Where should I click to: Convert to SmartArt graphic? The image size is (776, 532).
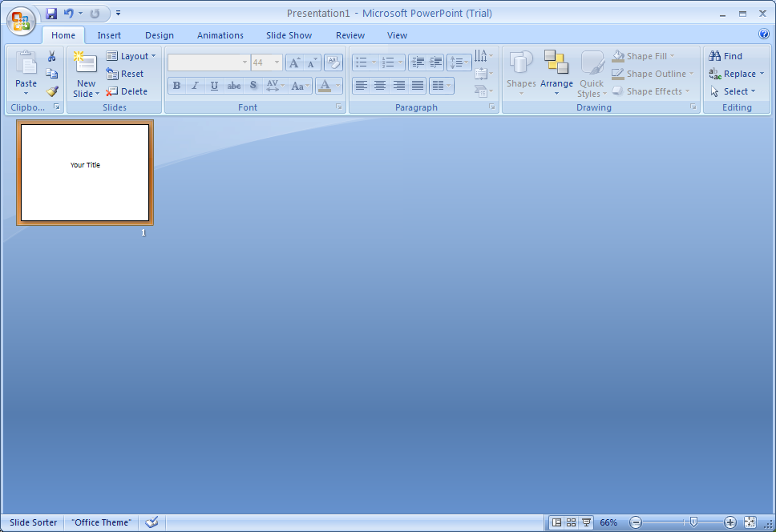pos(483,91)
